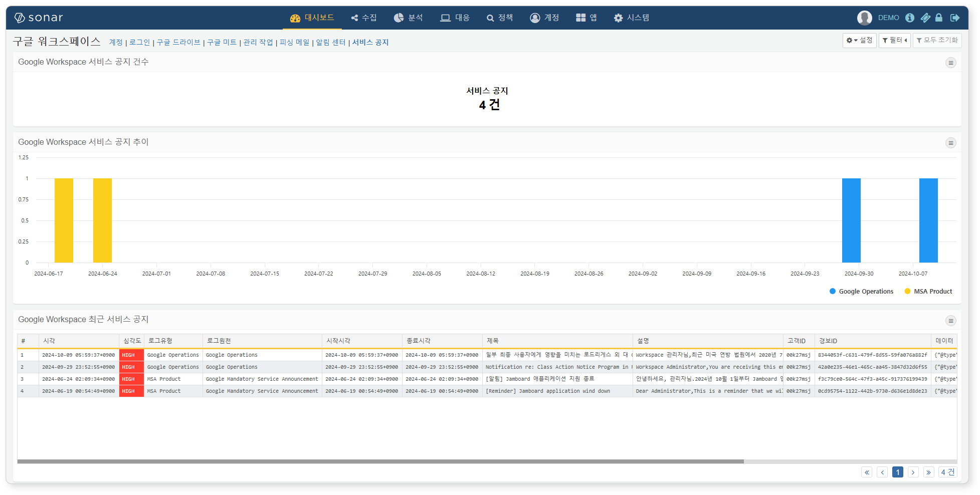Screen dimensions: 980x495
Task: Sort by 시각 column header
Action: click(x=79, y=341)
